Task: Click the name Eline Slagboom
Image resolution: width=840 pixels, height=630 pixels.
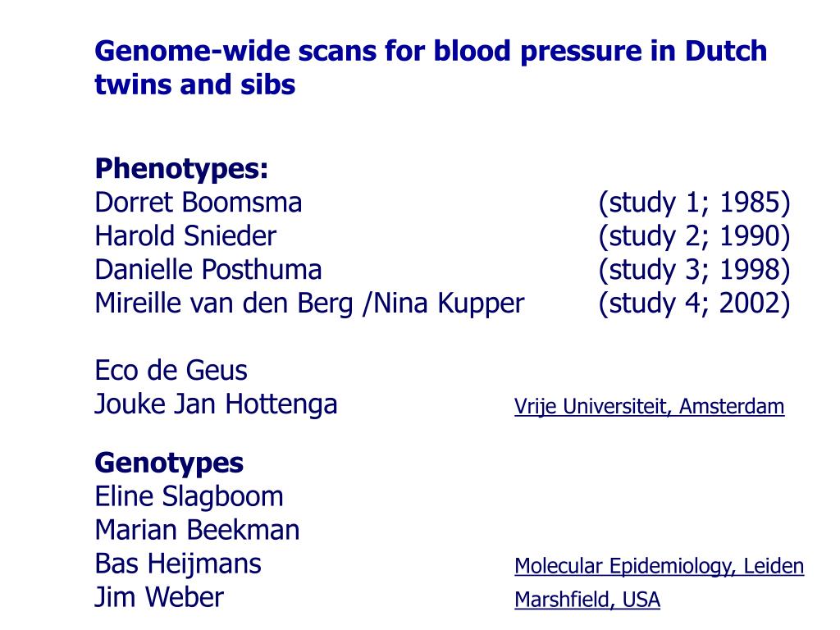Action: [189, 497]
